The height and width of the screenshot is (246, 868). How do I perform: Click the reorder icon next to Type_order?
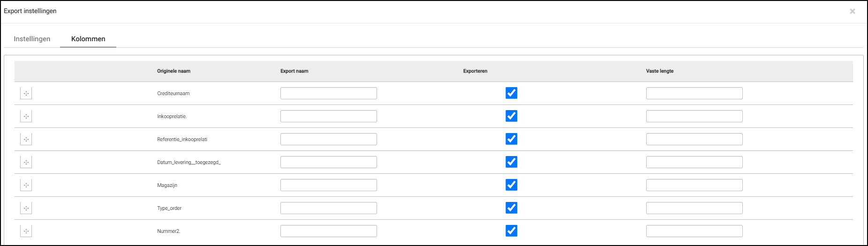26,208
